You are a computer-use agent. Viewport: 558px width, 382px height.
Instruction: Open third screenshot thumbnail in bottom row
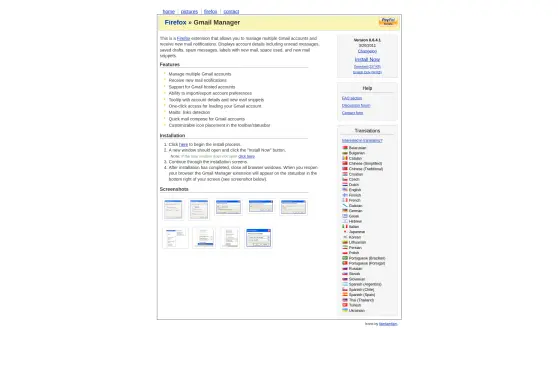[230, 238]
